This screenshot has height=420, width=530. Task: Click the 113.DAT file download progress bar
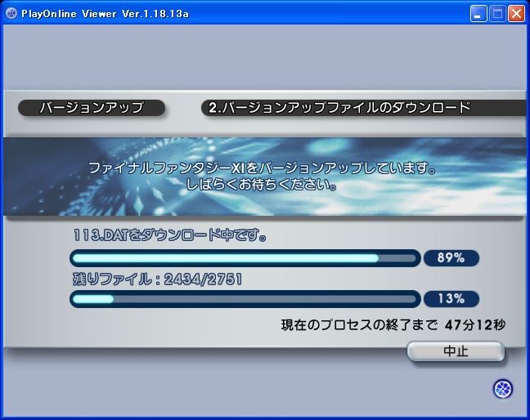point(245,258)
